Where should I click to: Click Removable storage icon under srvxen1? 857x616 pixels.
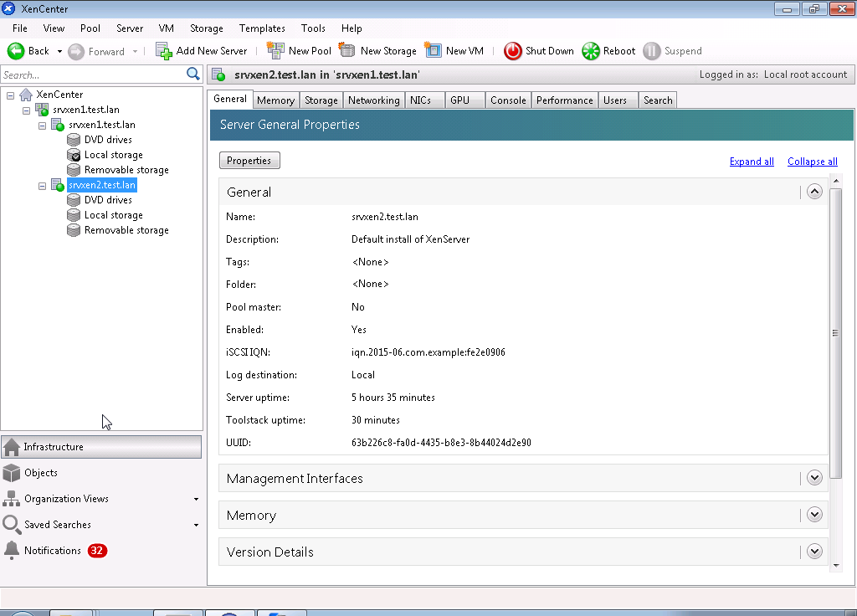click(x=74, y=170)
